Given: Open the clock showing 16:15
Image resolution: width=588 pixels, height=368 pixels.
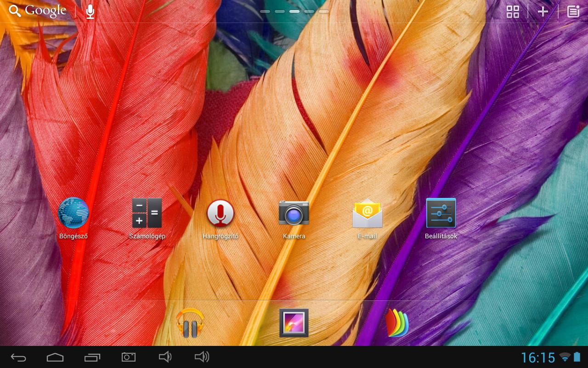Looking at the screenshot, I should 538,357.
